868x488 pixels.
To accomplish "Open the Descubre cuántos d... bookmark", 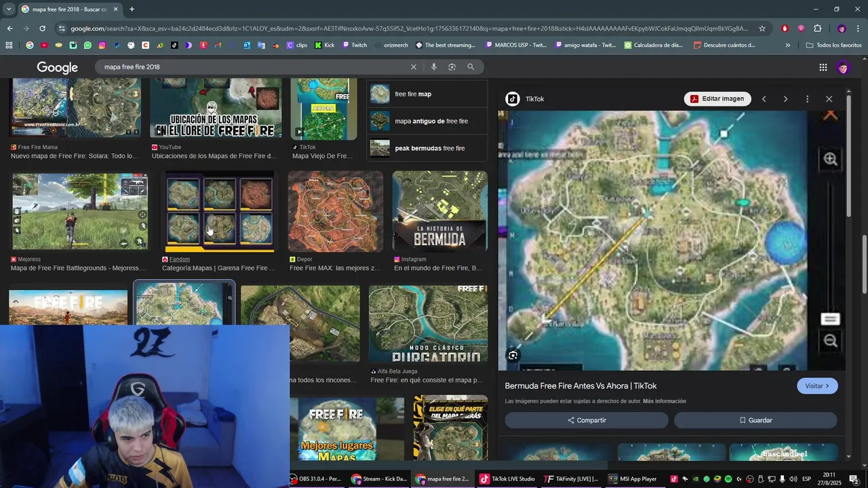I will click(724, 45).
